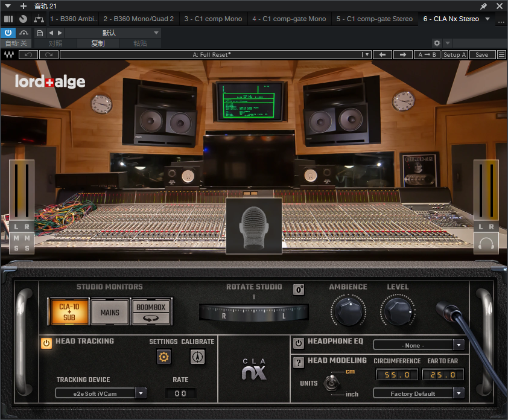Screen dimensions: 508x420
Task: Click the 粘贴 paste button
Action: [140, 43]
